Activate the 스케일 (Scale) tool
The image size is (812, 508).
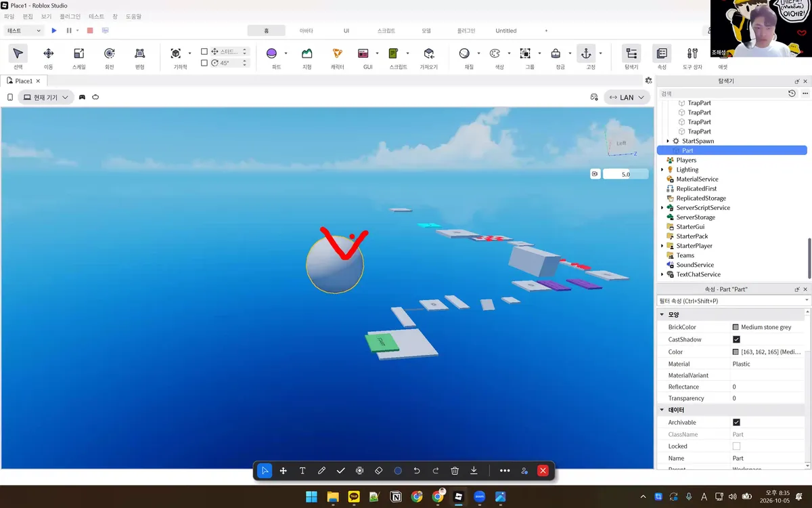coord(79,54)
